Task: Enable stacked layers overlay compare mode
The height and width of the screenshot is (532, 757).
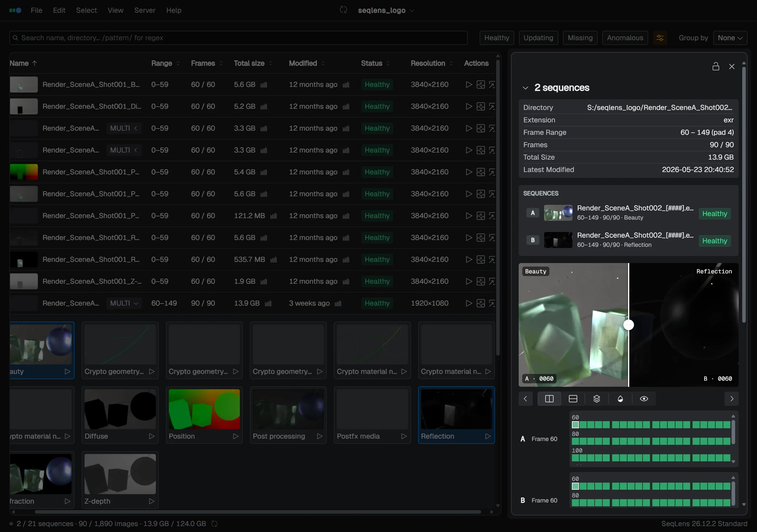Action: click(597, 399)
